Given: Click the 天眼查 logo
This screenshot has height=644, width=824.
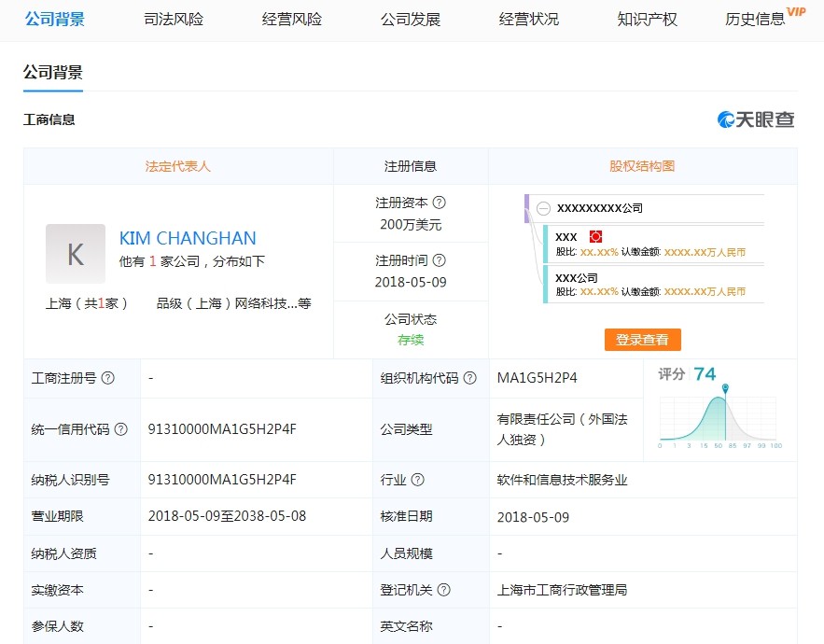Looking at the screenshot, I should [756, 119].
